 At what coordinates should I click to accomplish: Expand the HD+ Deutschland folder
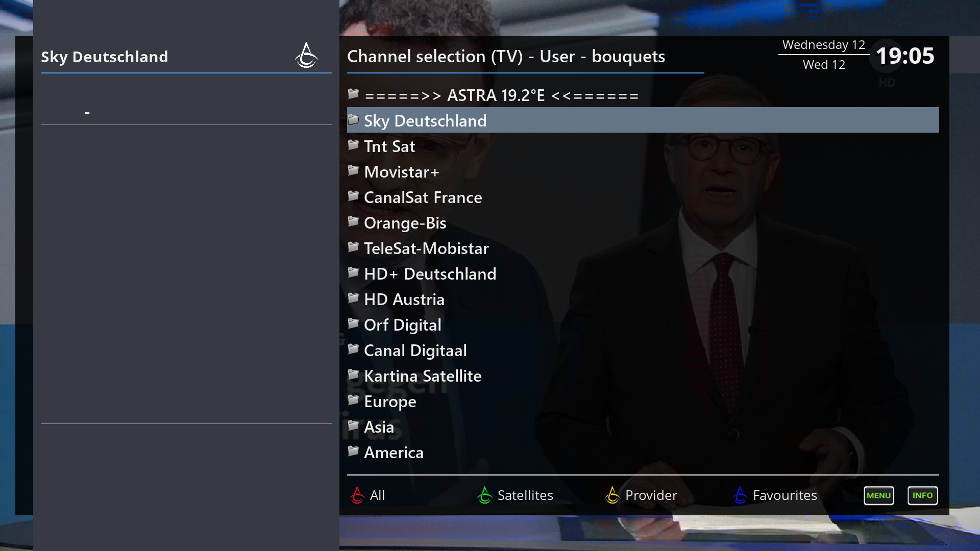coord(430,273)
